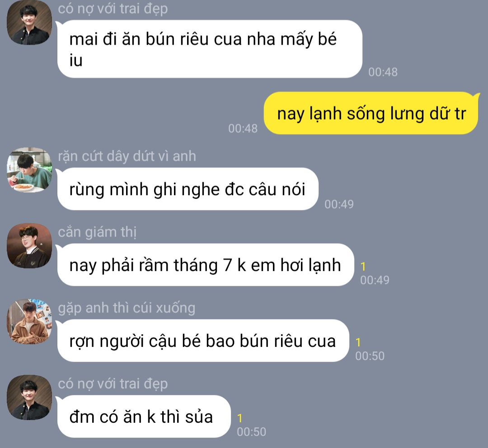Screen dimensions: 488x448
Task: Click 00:48 timestamp beside the yellow bubble
Action: (243, 129)
